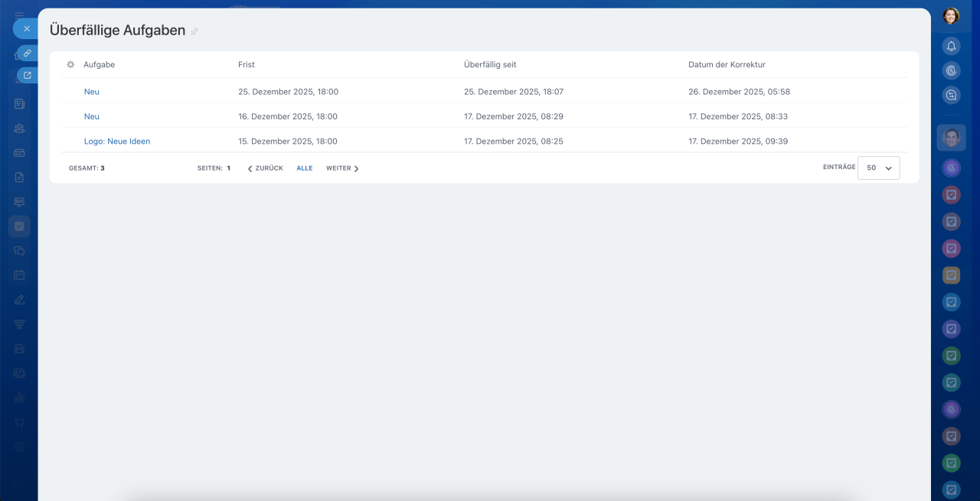Select overdue value 17. Dezember 2025, 08:29
This screenshot has height=501, width=980.
click(514, 116)
